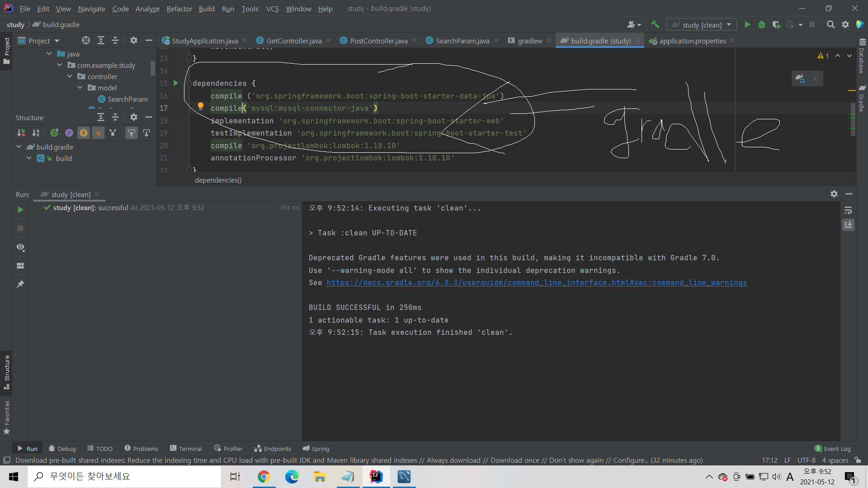Toggle show fields filter in Structure
868x488 pixels.
(x=84, y=133)
